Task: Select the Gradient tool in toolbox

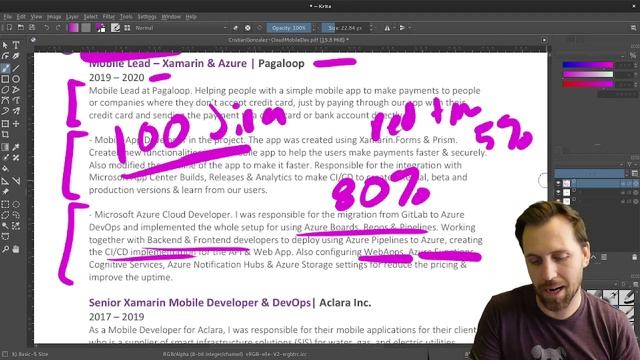Action: coord(5,147)
